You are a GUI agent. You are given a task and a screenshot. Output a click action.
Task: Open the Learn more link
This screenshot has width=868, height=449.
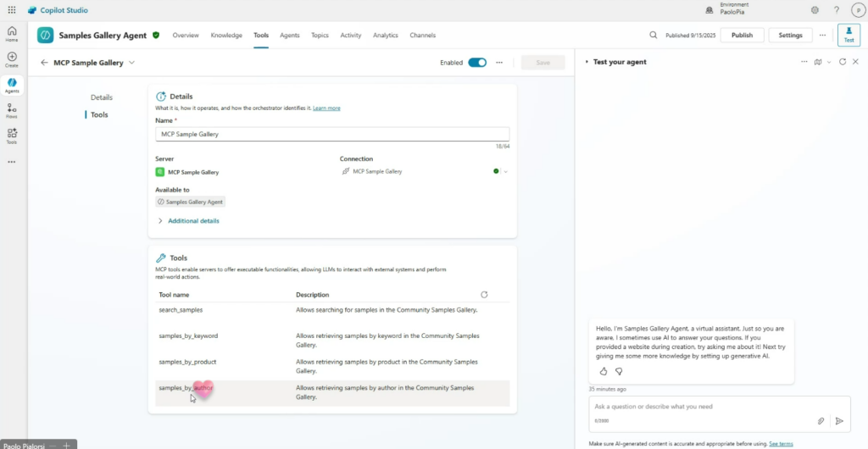326,108
